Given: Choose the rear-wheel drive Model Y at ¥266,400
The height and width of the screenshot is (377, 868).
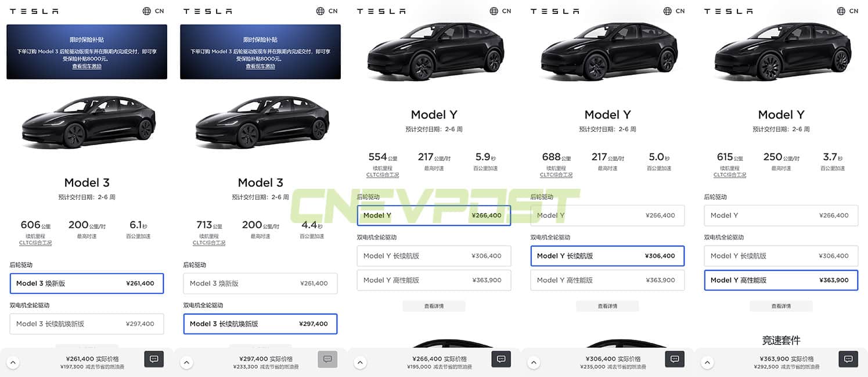Looking at the screenshot, I should [434, 215].
